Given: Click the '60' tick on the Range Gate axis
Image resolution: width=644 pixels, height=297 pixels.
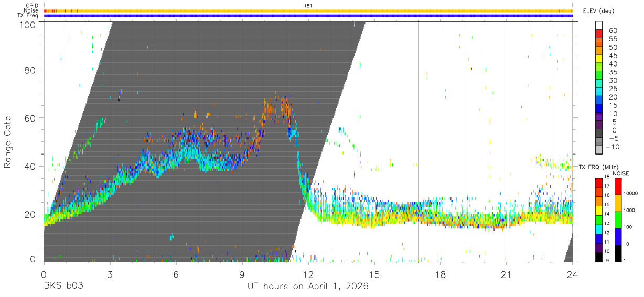Looking at the screenshot, I should click(30, 118).
